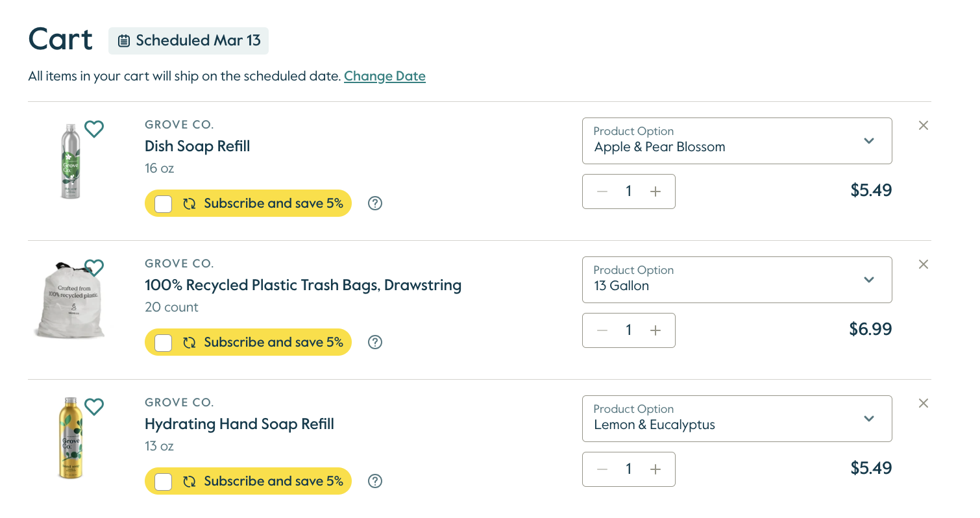Screen dimensions: 980x518
Task: Save Hydrating Hand Soap Refill via heart icon
Action: (94, 407)
